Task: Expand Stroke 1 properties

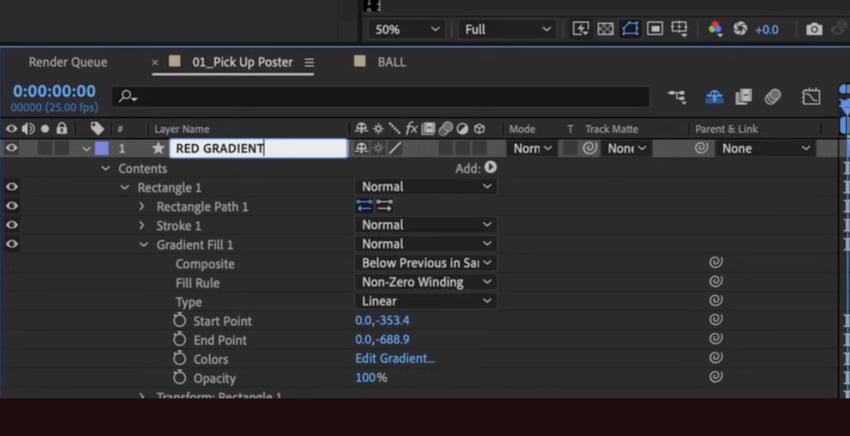Action: pyautogui.click(x=142, y=226)
